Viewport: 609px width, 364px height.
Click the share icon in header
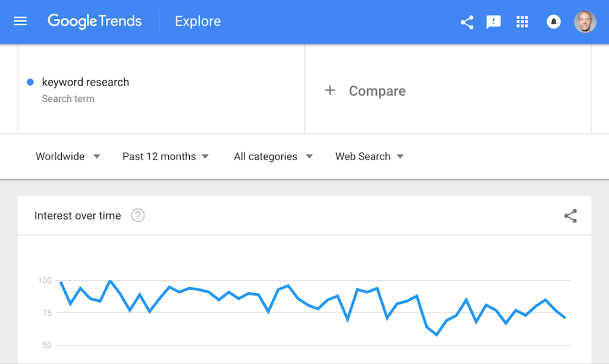(x=467, y=22)
